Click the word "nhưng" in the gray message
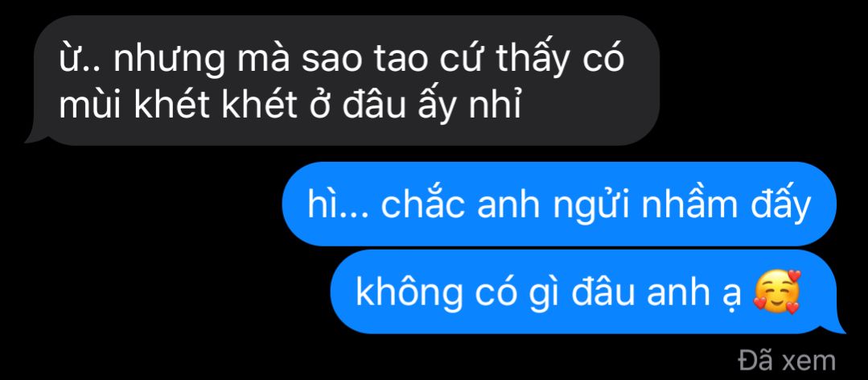The image size is (868, 380). coord(169,60)
